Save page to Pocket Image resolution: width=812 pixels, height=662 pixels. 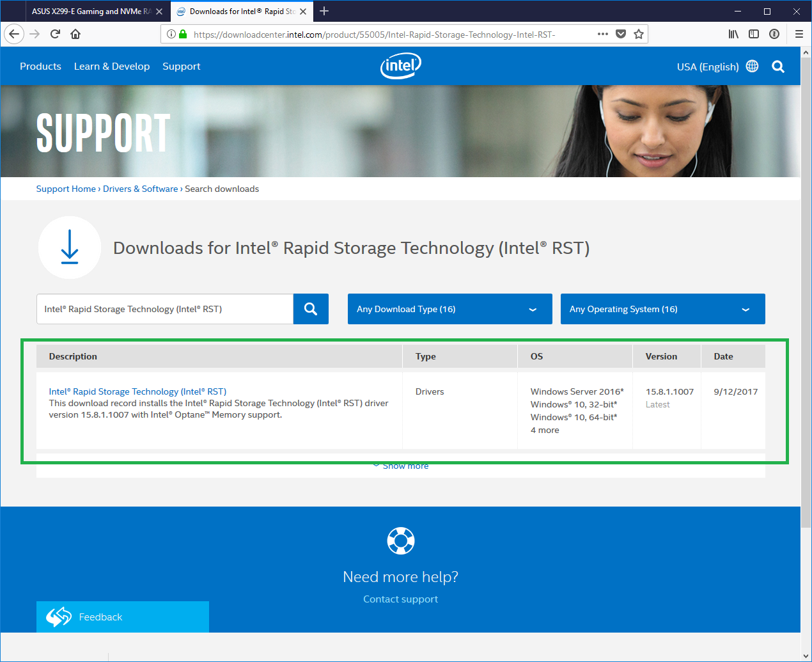pyautogui.click(x=621, y=35)
